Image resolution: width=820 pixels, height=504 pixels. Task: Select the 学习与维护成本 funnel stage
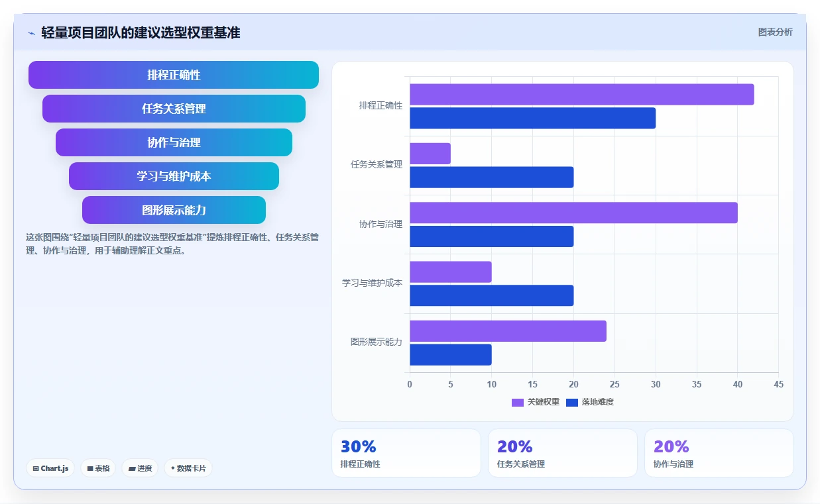174,176
